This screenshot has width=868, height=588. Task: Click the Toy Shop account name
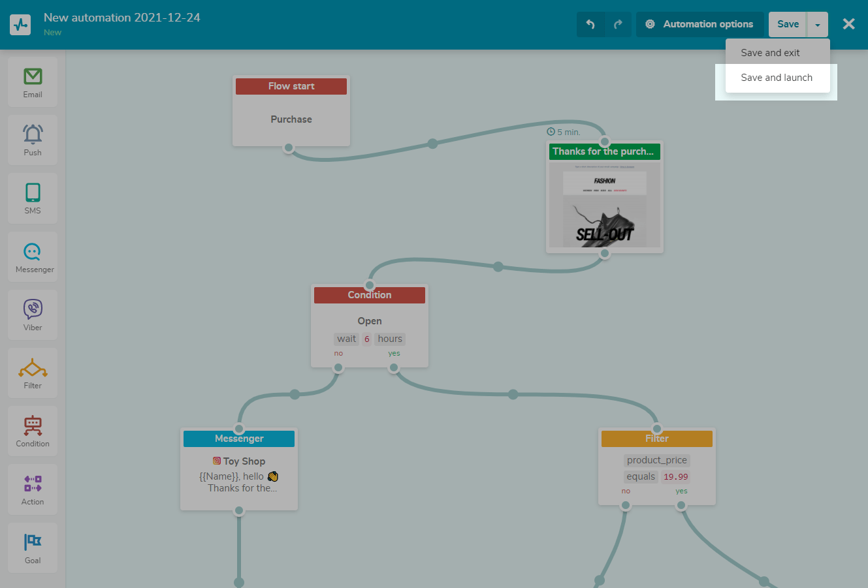click(244, 461)
